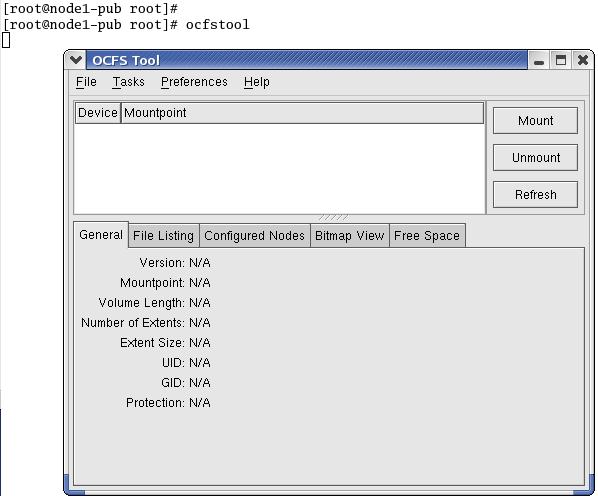
Task: Click the Number of Extents: N/A text
Action: pyautogui.click(x=146, y=323)
